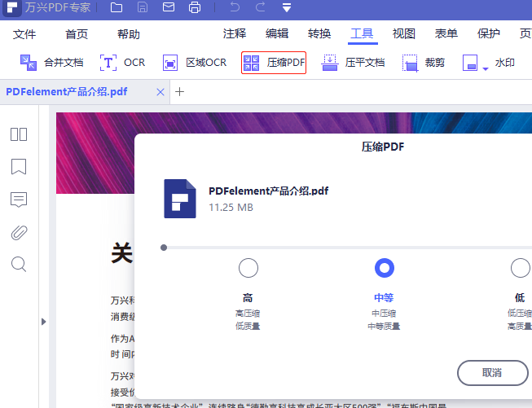Select 高 high compression radio button

point(248,268)
